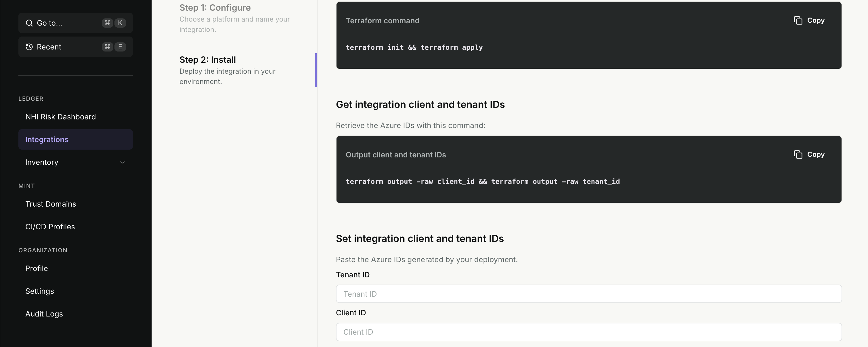Click the Terraform command block title
This screenshot has height=347, width=868.
coord(383,20)
